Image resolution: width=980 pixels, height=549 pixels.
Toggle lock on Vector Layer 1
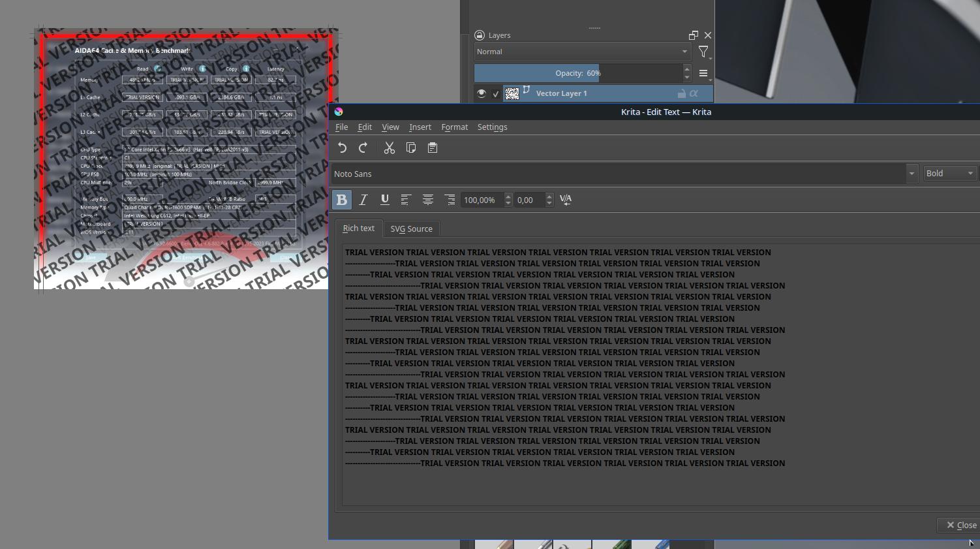681,93
